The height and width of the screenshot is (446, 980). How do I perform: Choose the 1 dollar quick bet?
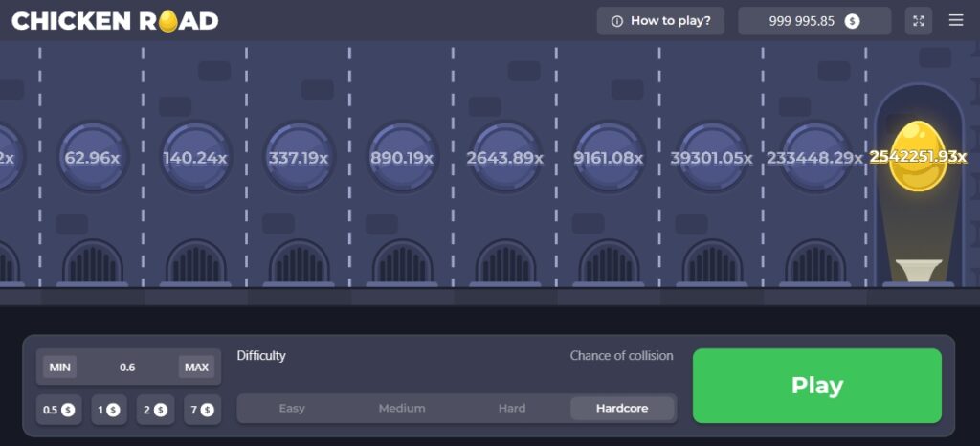coord(109,410)
